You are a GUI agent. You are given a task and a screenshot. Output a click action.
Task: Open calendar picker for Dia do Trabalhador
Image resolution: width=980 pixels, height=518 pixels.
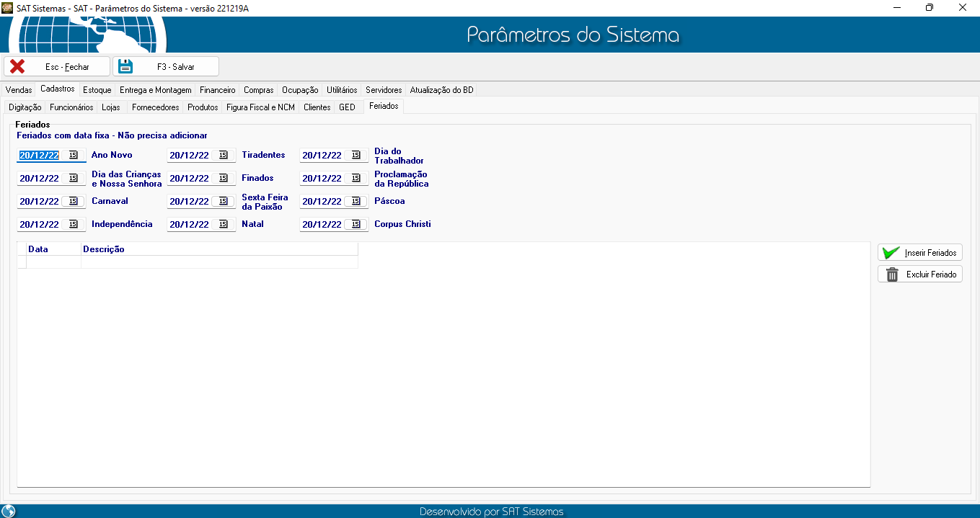(x=356, y=155)
